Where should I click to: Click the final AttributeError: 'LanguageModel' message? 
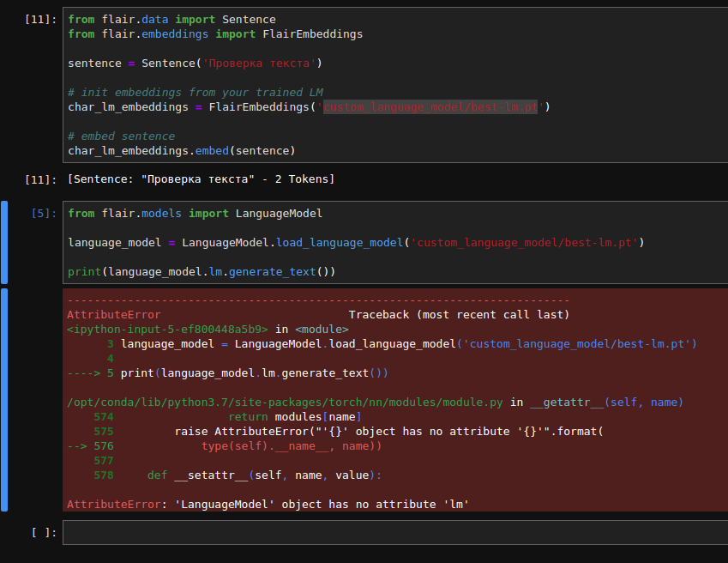(x=266, y=504)
